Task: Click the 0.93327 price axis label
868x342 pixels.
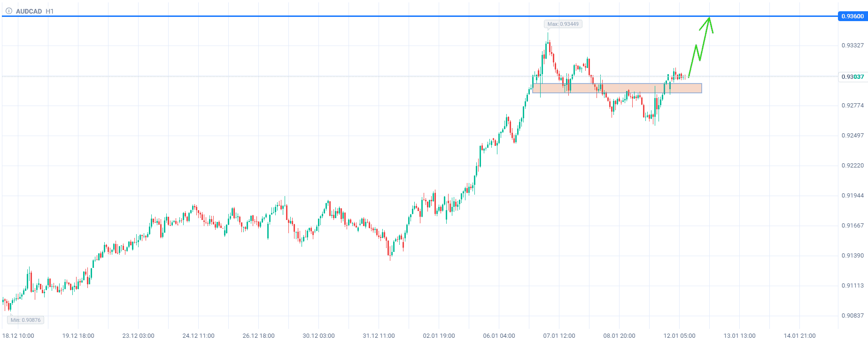Action: 852,46
